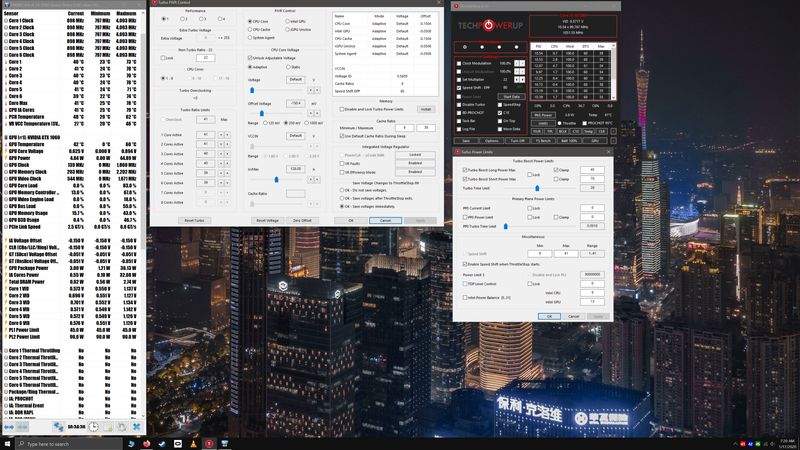Click Non Turbo Ratio input field
The image size is (800, 450).
pos(205,58)
